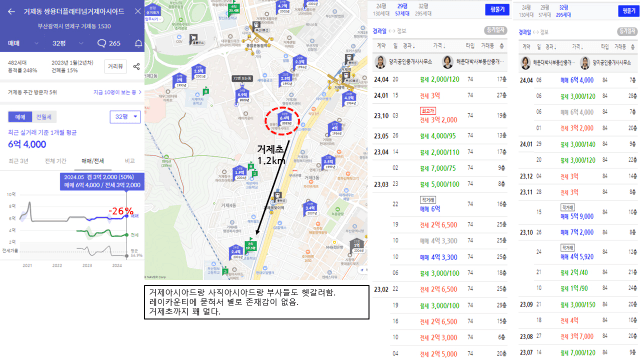Screen dimensions: 640x360
Task: Click blue 매매 6억 4,000 row in right panel
Action: (578, 80)
